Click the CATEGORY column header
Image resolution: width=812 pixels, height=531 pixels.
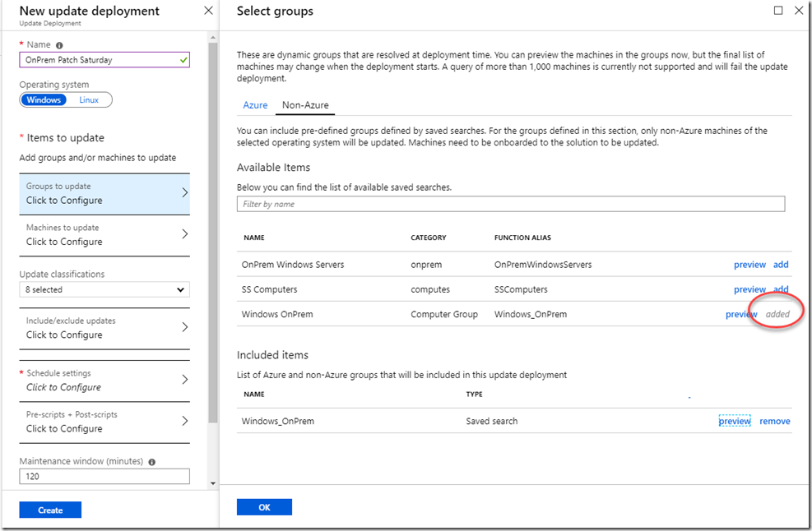[x=429, y=238]
